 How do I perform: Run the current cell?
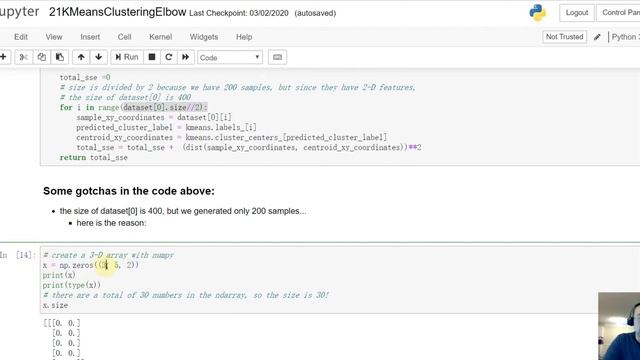tap(127, 57)
